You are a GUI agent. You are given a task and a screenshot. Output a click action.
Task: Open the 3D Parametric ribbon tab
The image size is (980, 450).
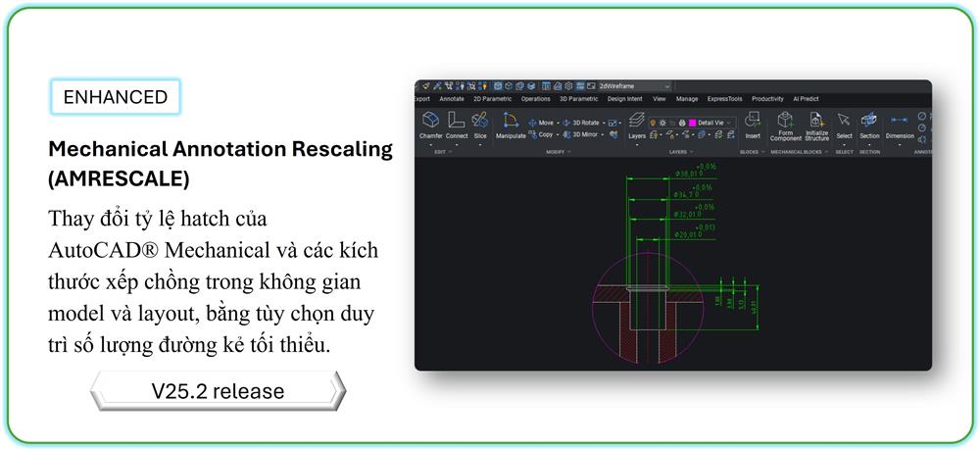(x=579, y=99)
